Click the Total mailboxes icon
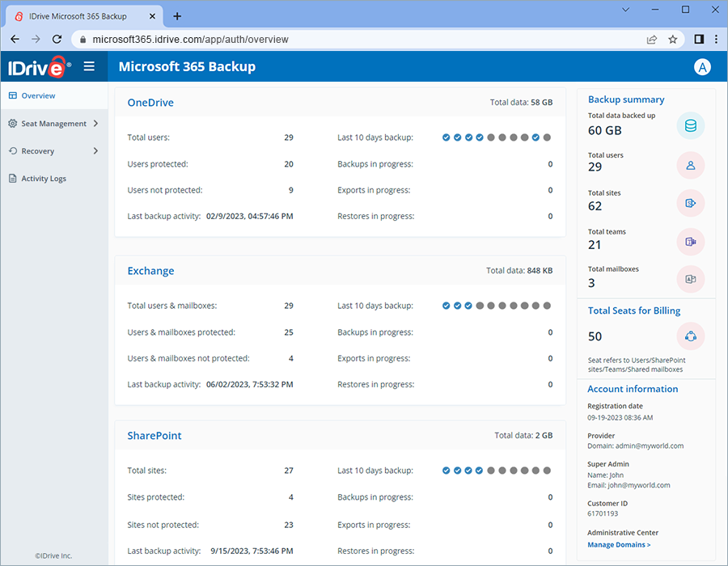Image resolution: width=728 pixels, height=566 pixels. point(691,279)
